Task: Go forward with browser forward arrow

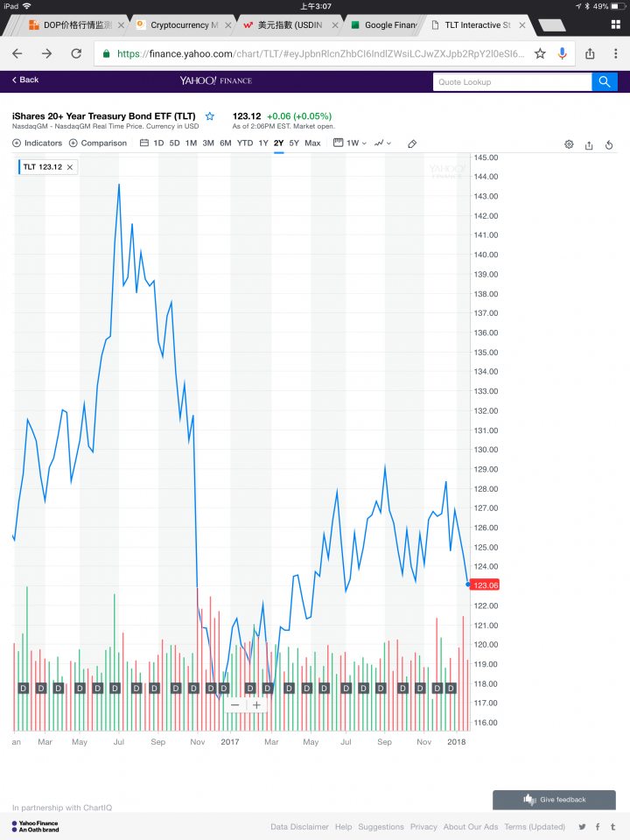Action: click(46, 53)
